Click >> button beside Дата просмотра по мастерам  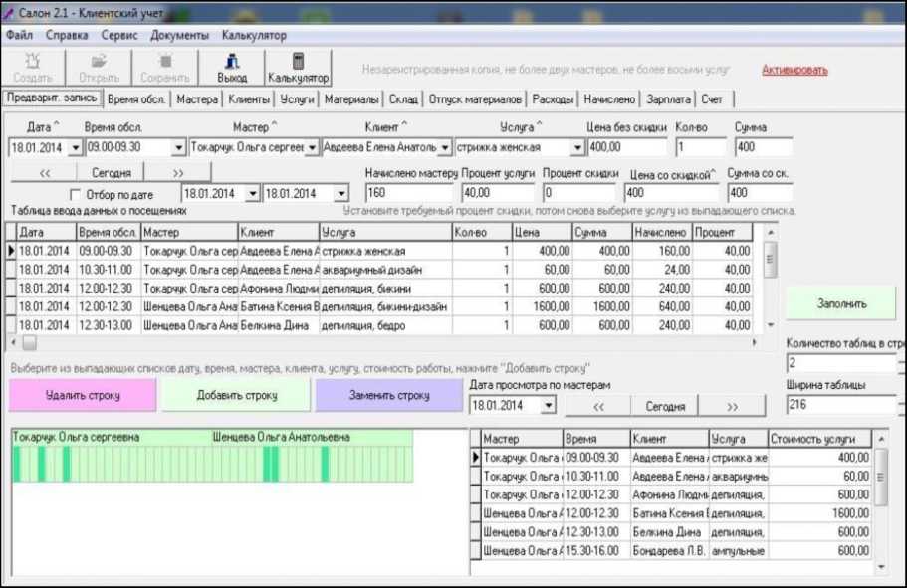coord(732,407)
